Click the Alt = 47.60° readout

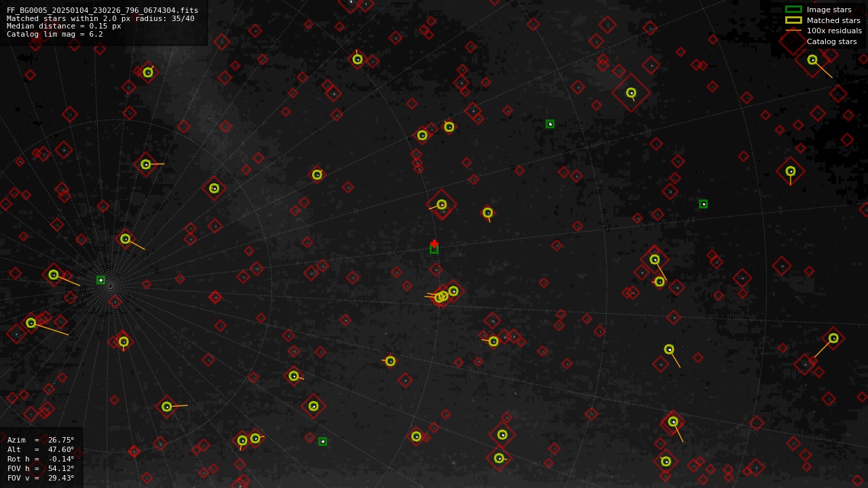tap(41, 449)
